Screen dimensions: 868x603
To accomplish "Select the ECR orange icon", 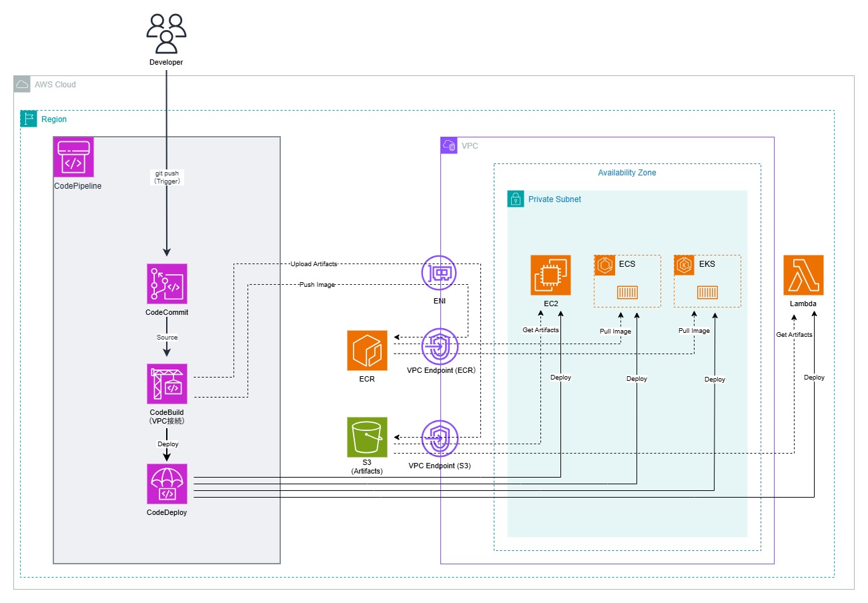I will 367,350.
